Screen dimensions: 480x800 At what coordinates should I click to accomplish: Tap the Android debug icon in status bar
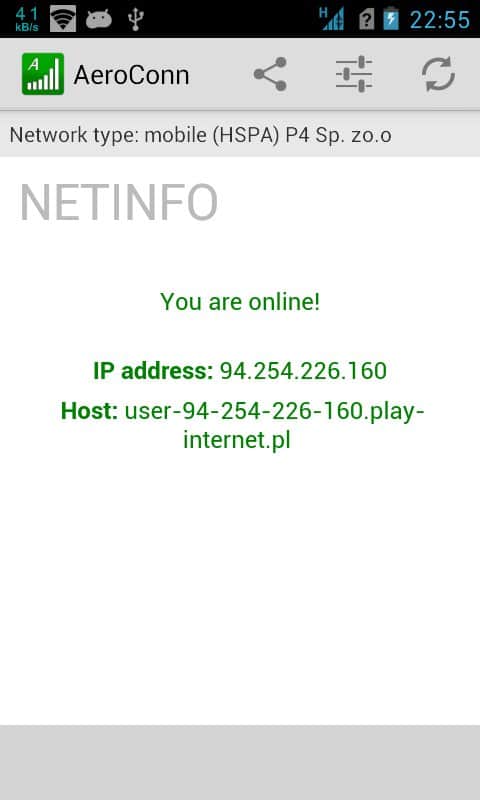98,19
